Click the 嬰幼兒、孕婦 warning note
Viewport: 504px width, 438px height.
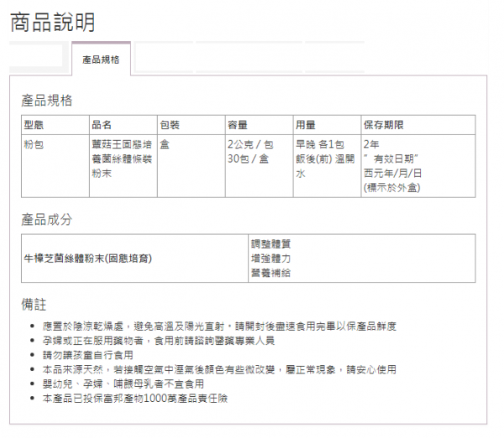click(123, 383)
